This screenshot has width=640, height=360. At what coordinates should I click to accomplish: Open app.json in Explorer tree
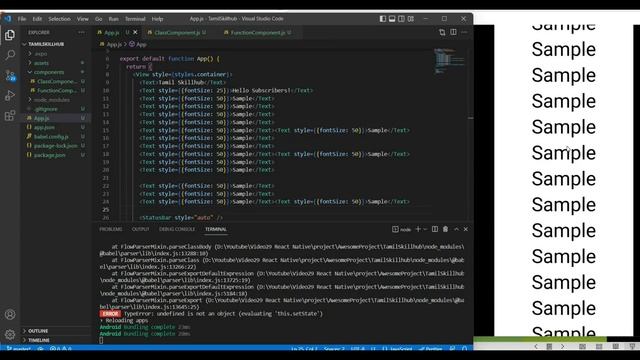[56, 127]
